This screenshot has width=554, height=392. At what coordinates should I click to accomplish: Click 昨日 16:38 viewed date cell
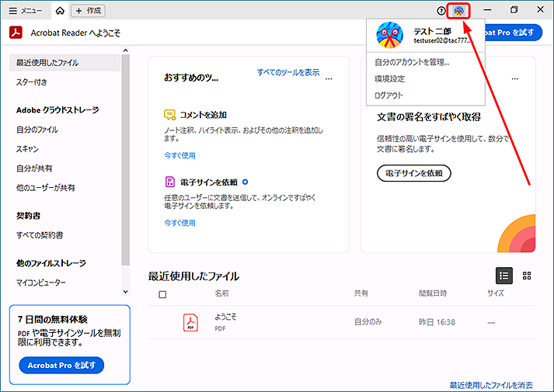point(437,322)
